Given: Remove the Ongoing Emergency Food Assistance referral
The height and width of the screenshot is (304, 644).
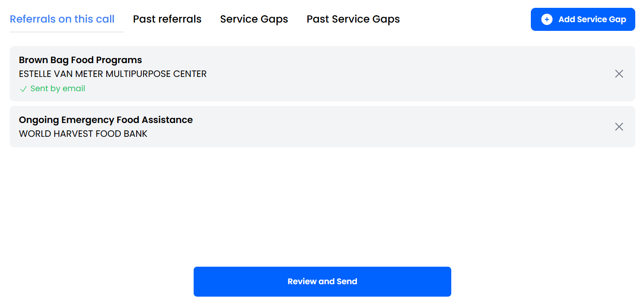Looking at the screenshot, I should (x=619, y=127).
